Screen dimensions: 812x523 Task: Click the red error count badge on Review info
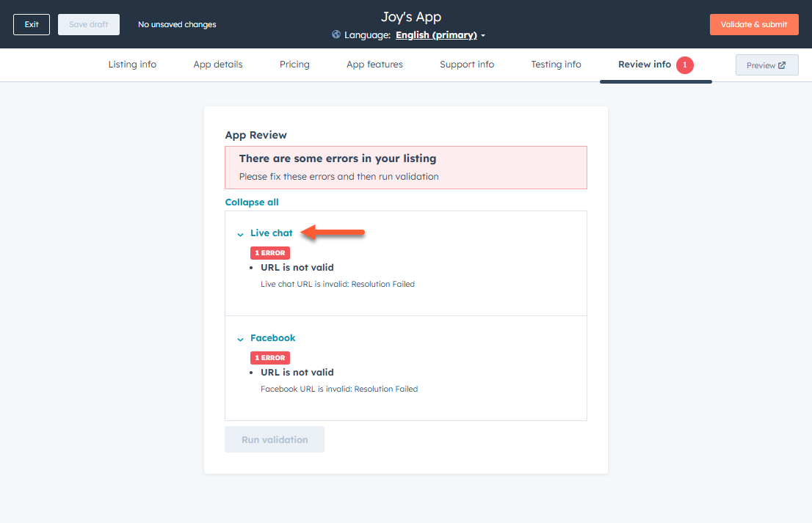(685, 65)
